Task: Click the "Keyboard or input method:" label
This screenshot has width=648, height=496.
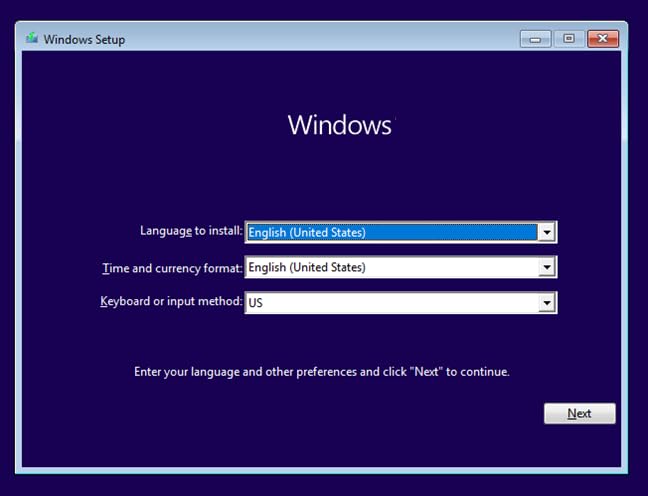Action: 171,301
